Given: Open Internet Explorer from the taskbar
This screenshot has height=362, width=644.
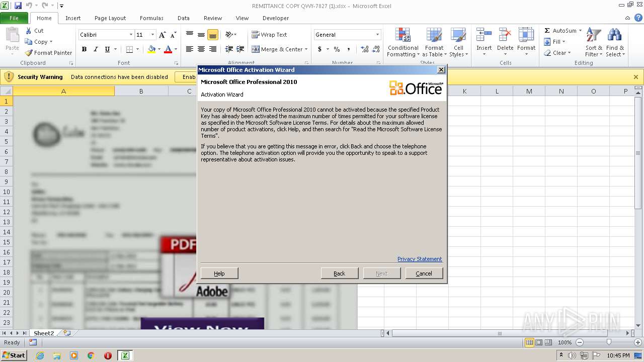Looking at the screenshot, I should click(40, 355).
